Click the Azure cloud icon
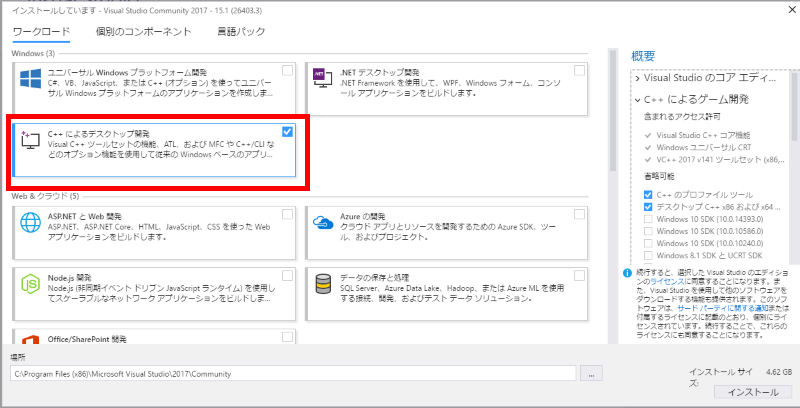 322,222
